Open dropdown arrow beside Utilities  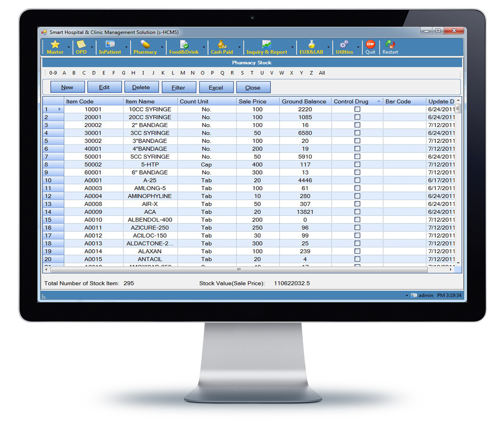coord(358,47)
